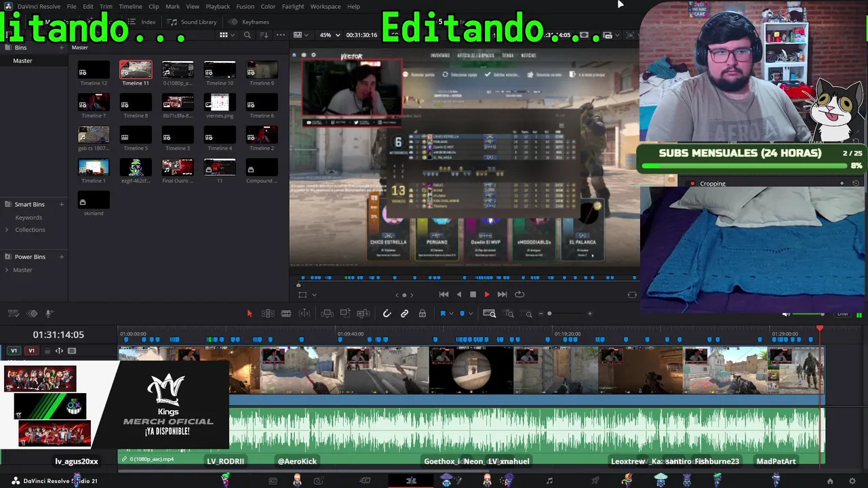
Task: Play the timeline forward
Action: click(487, 294)
